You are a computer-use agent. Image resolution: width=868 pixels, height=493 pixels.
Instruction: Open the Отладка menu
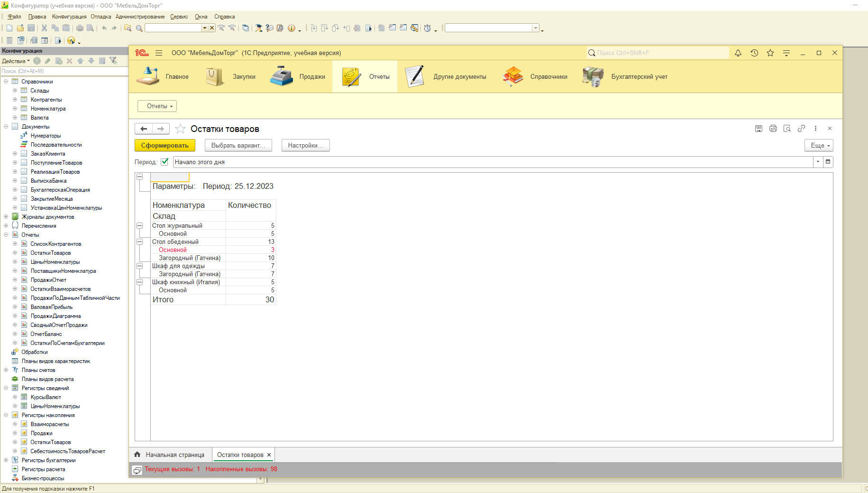pyautogui.click(x=101, y=17)
